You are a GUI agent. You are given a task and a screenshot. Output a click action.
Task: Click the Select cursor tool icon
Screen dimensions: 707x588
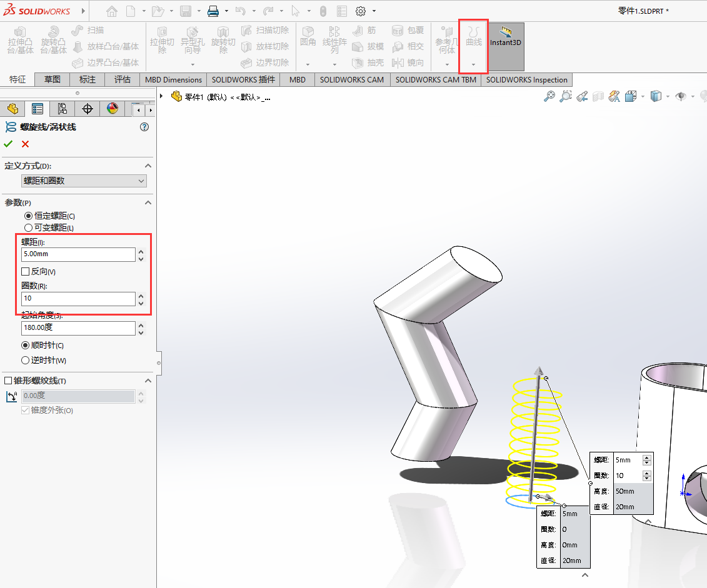coord(295,11)
